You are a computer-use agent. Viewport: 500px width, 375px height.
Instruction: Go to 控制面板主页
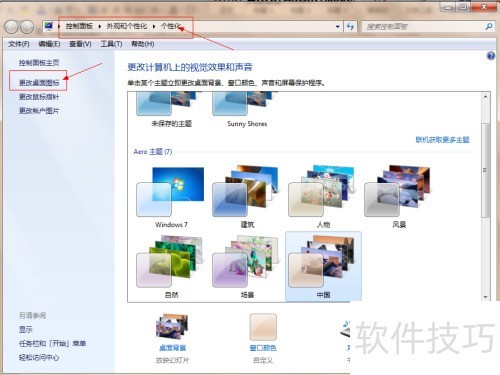39,63
